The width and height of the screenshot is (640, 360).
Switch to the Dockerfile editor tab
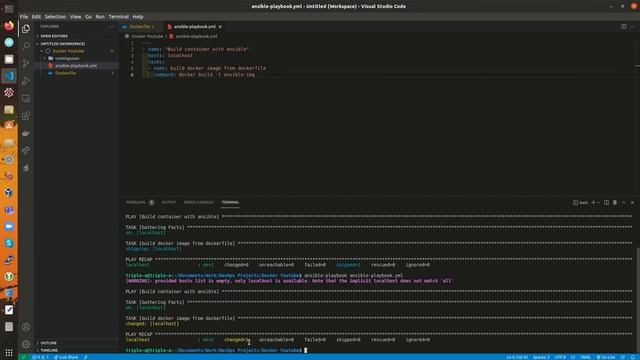[x=140, y=27]
